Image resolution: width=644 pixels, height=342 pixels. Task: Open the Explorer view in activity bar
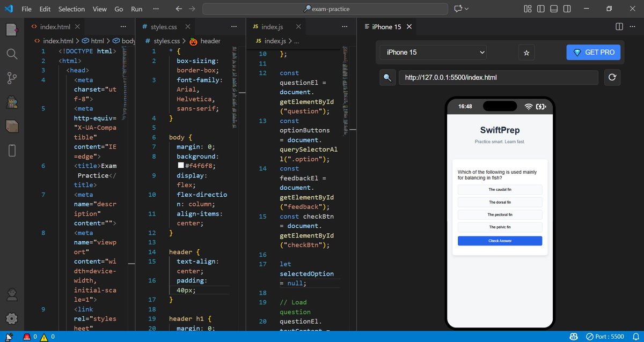click(x=12, y=29)
